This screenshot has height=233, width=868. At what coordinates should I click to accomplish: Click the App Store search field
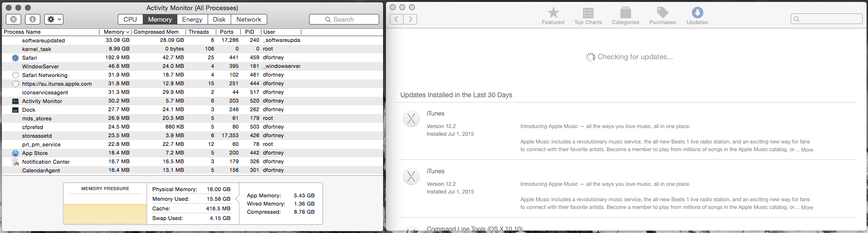(827, 19)
